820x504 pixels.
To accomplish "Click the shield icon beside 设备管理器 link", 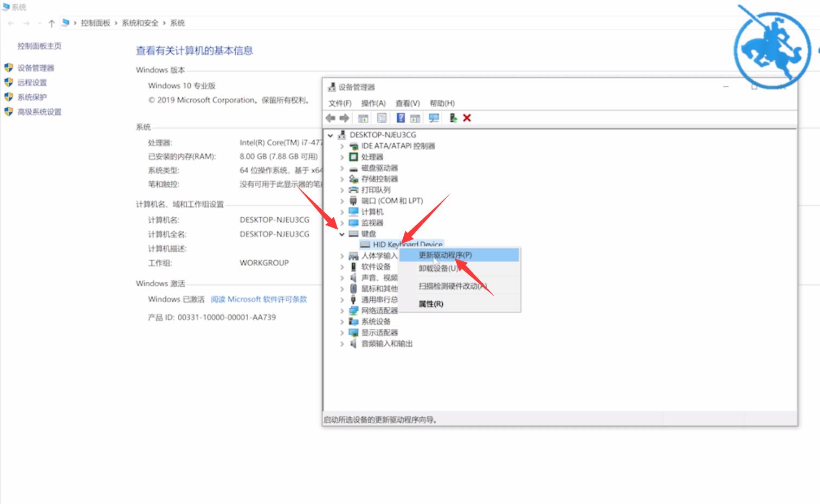I will tap(9, 68).
